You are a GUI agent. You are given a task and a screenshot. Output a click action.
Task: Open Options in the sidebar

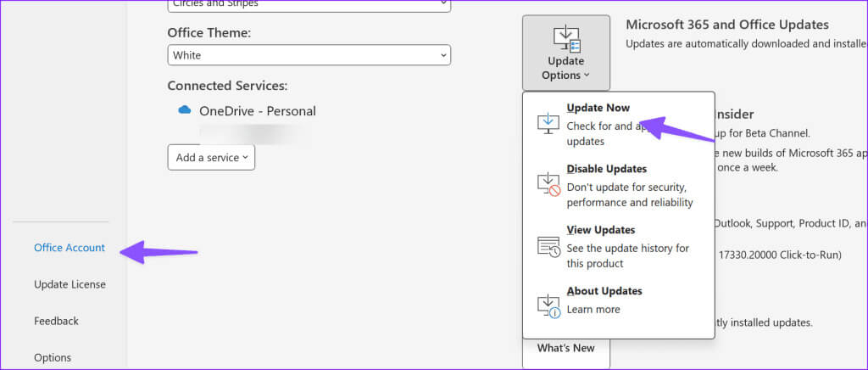(53, 357)
